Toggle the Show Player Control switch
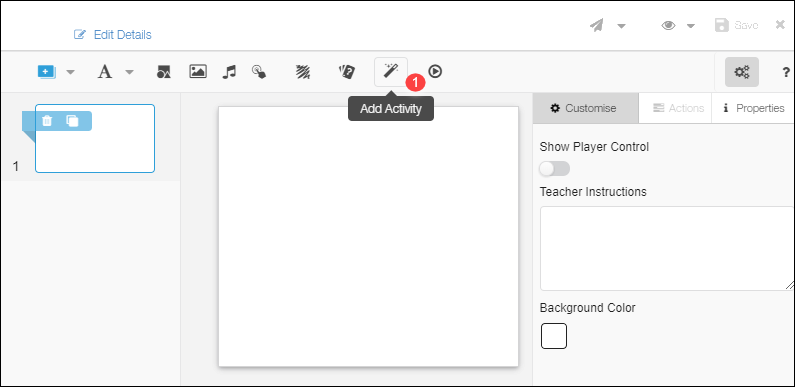 pyautogui.click(x=555, y=168)
